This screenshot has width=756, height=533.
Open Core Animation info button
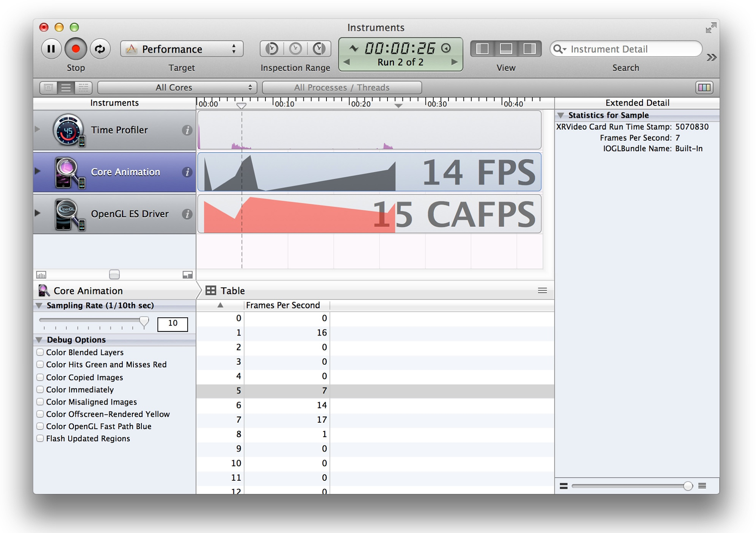187,172
